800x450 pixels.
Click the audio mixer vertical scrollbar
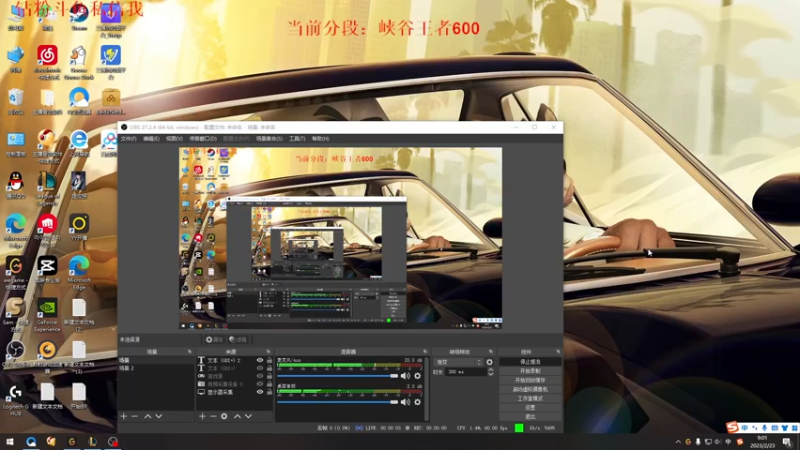tap(426, 389)
